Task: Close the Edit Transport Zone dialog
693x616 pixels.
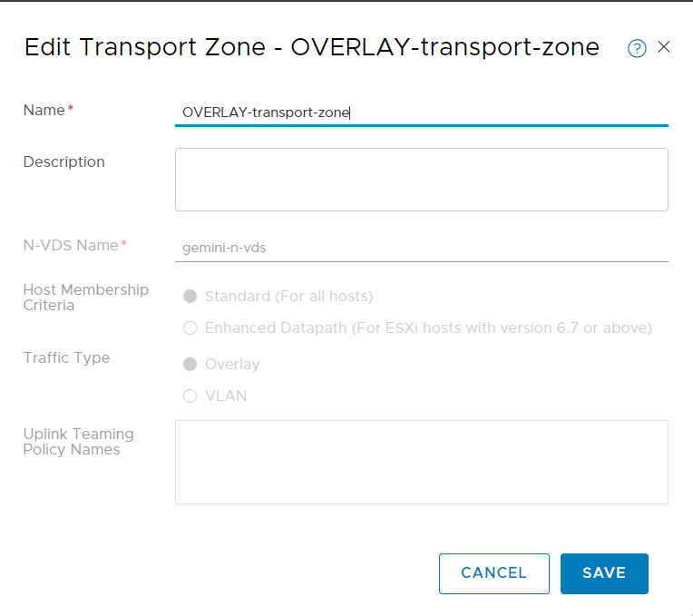Action: pos(664,47)
